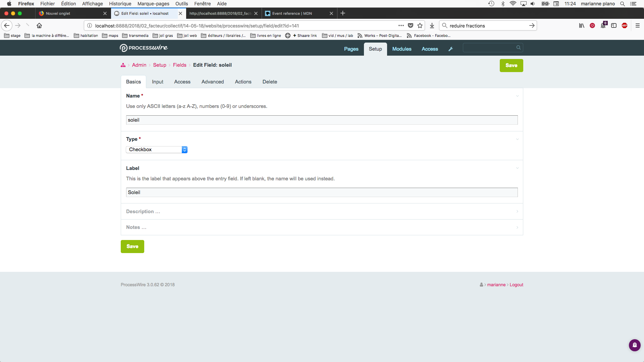Click the admin search magnifier icon
Image resolution: width=644 pixels, height=362 pixels.
518,48
